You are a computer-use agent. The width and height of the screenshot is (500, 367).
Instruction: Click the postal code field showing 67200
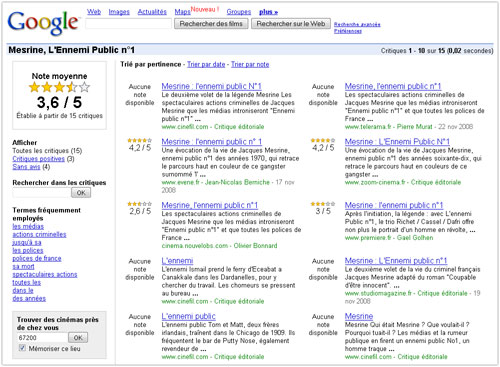(x=42, y=338)
